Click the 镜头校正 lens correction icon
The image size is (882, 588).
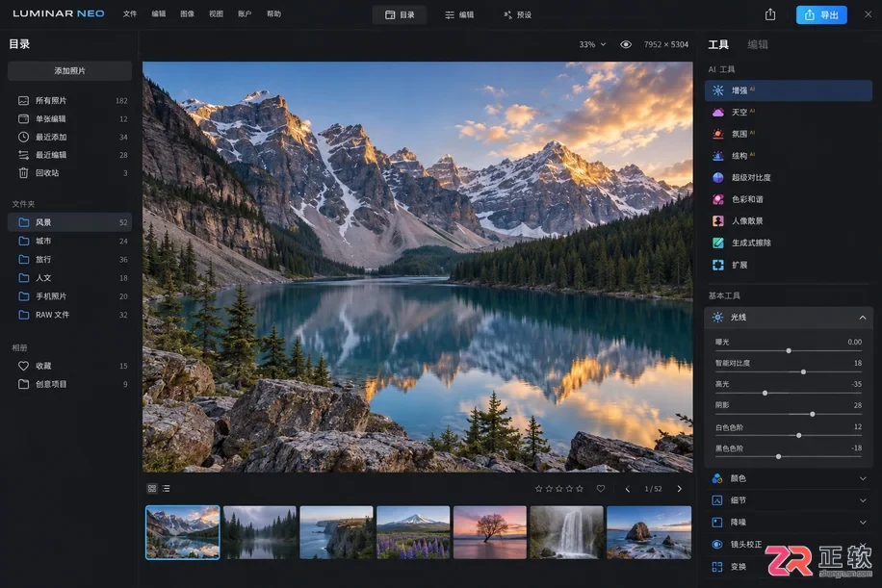pyautogui.click(x=717, y=544)
